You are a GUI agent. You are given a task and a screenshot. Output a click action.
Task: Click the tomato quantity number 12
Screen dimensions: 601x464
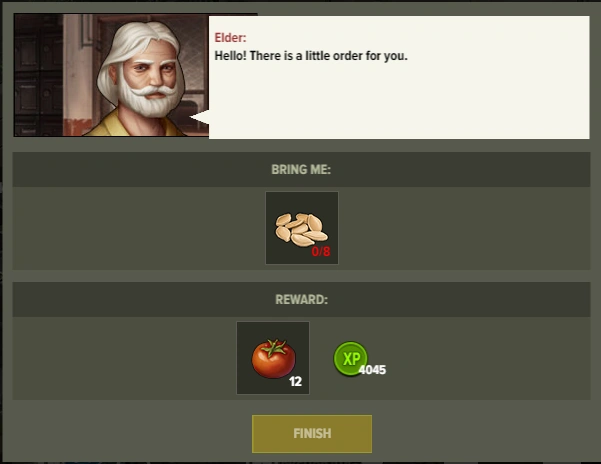click(x=295, y=381)
